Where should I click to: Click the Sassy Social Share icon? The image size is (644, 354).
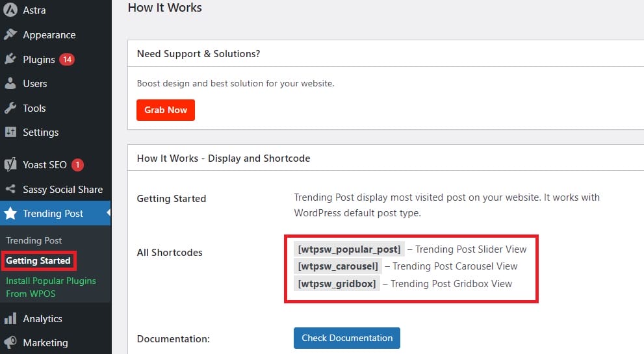(10, 189)
